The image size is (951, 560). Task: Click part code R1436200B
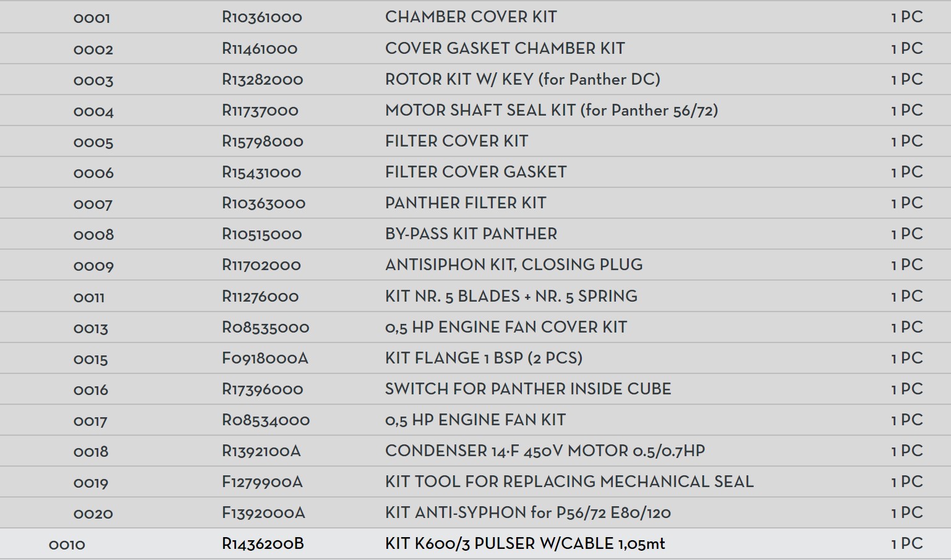[x=263, y=544]
